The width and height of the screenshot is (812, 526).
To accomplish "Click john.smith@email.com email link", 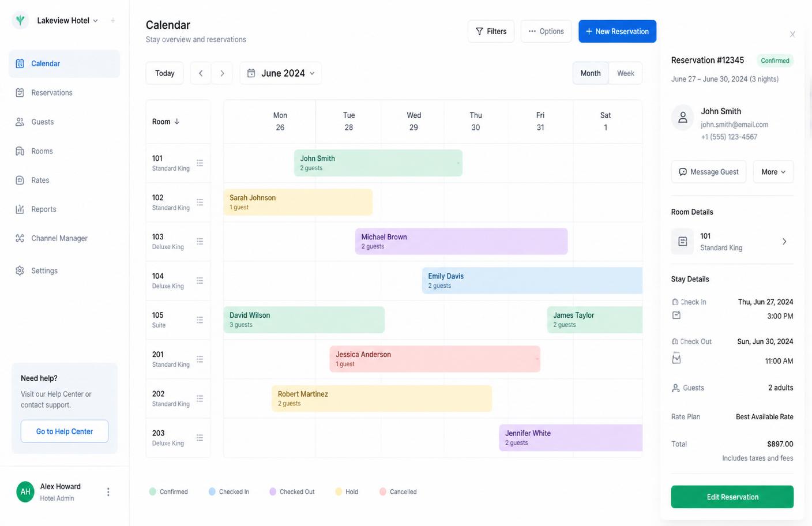I will (734, 125).
